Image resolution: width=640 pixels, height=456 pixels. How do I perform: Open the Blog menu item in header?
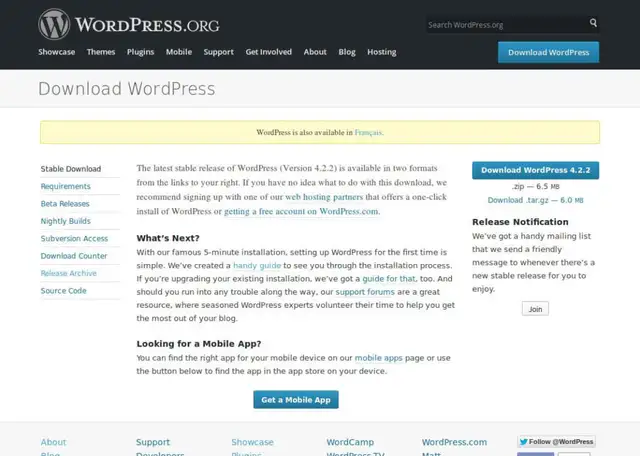point(347,52)
